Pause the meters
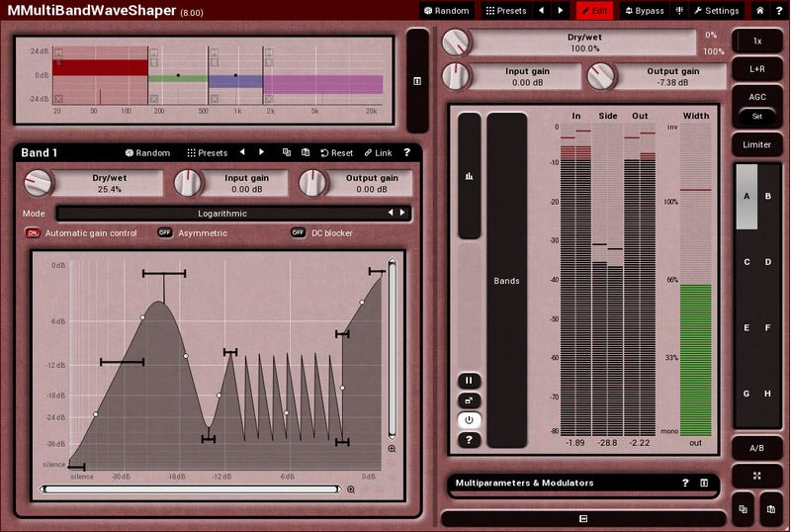Screen dimensions: 791x532 [x=469, y=380]
